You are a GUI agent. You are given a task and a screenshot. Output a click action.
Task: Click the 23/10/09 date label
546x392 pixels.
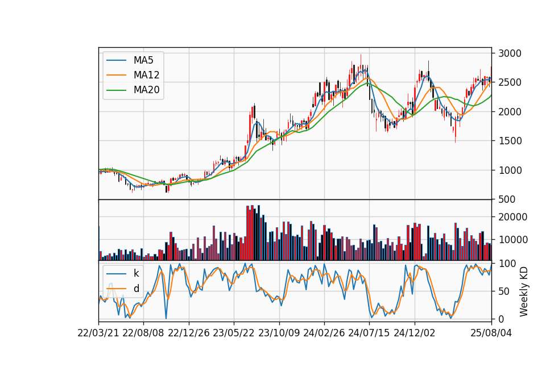click(x=279, y=333)
